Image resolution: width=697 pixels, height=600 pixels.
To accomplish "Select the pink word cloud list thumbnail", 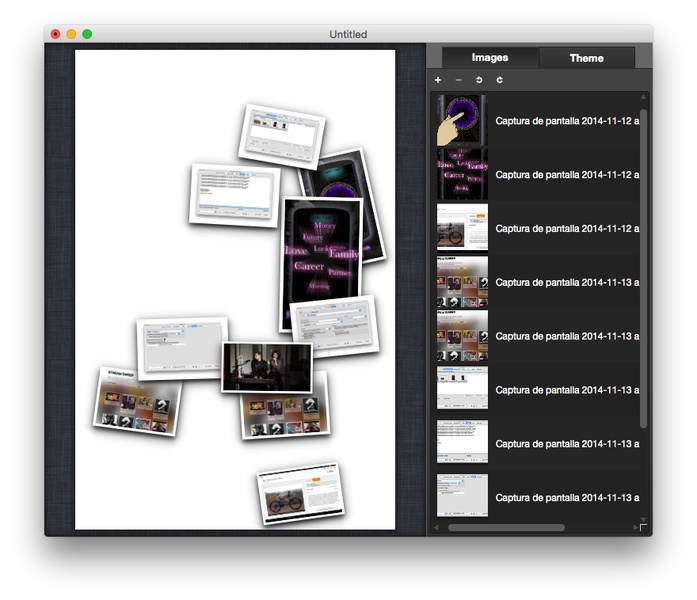I will click(462, 174).
